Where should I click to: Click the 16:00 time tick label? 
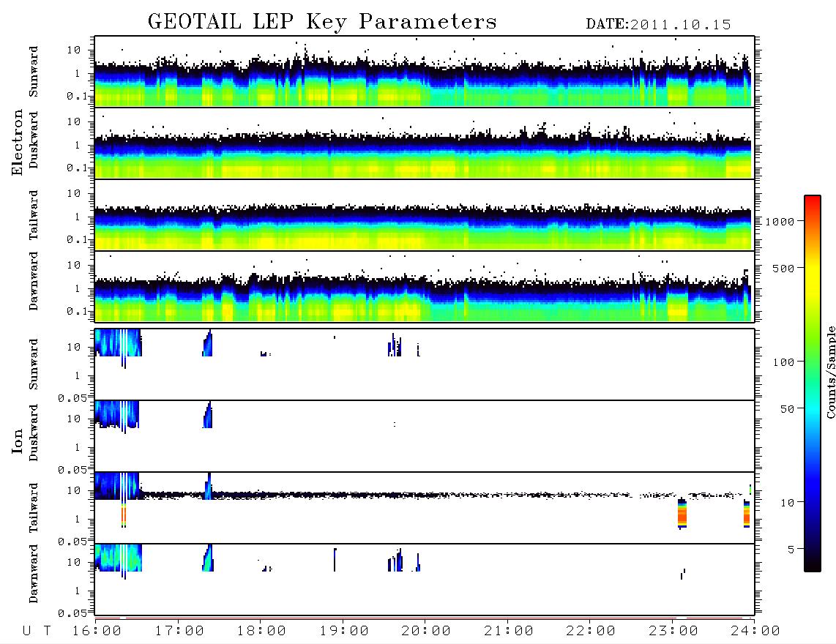[x=97, y=632]
